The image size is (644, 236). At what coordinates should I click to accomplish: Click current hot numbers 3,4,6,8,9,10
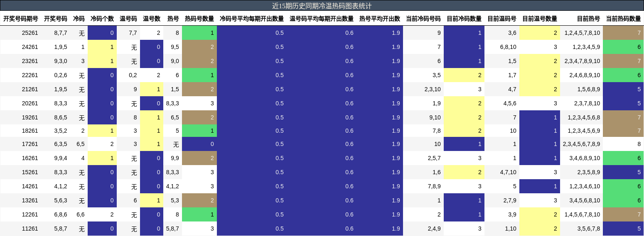[584, 158]
